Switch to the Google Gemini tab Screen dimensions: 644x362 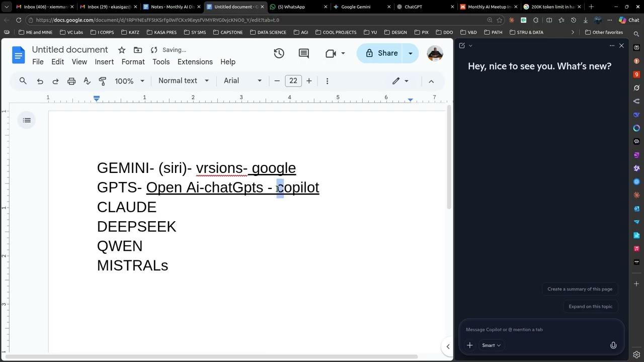(x=361, y=7)
